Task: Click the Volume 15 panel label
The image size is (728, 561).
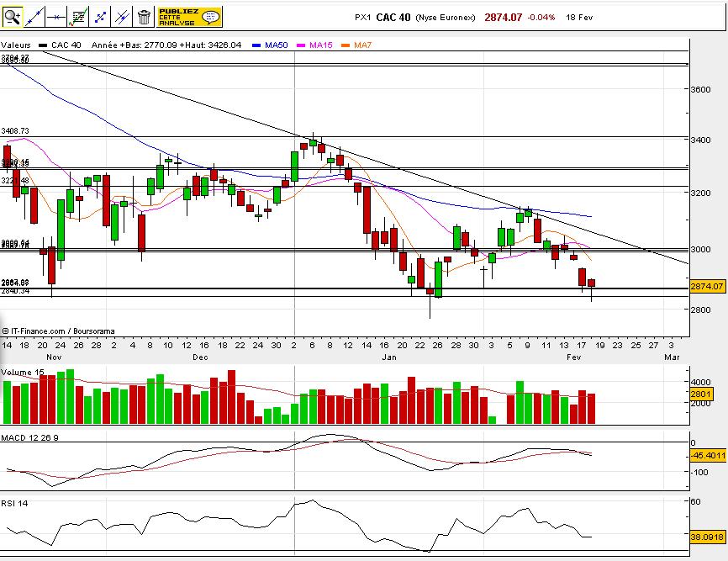Action: (23, 373)
